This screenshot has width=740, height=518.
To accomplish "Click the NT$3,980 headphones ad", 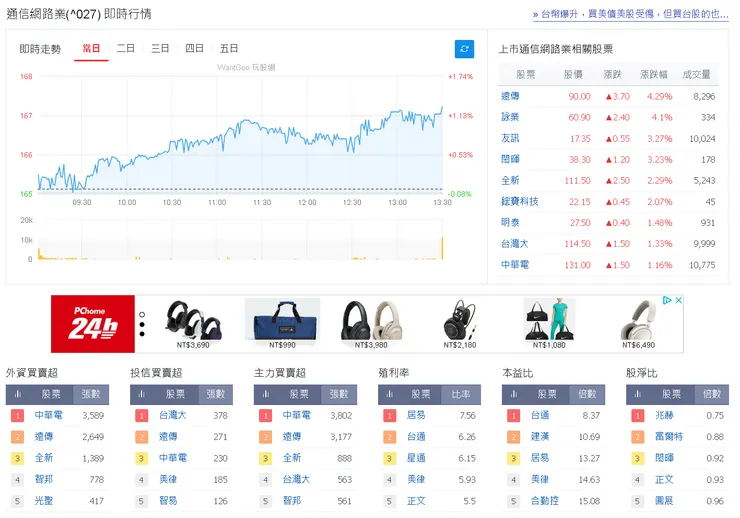I will 371,324.
